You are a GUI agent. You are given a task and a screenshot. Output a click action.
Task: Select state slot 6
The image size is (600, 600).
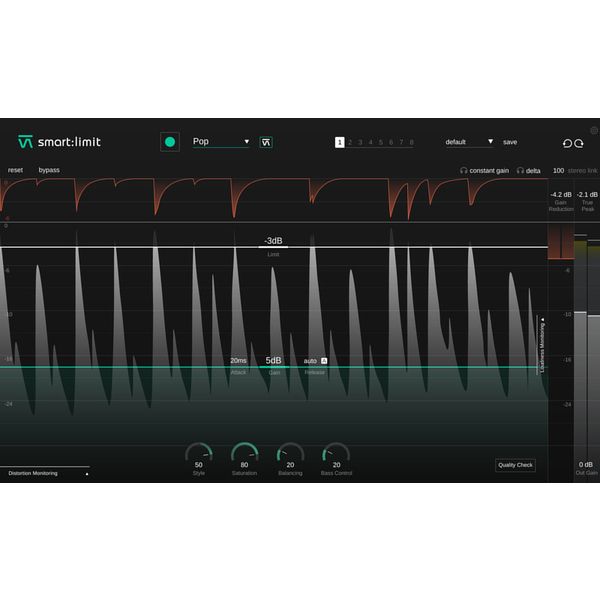[391, 142]
